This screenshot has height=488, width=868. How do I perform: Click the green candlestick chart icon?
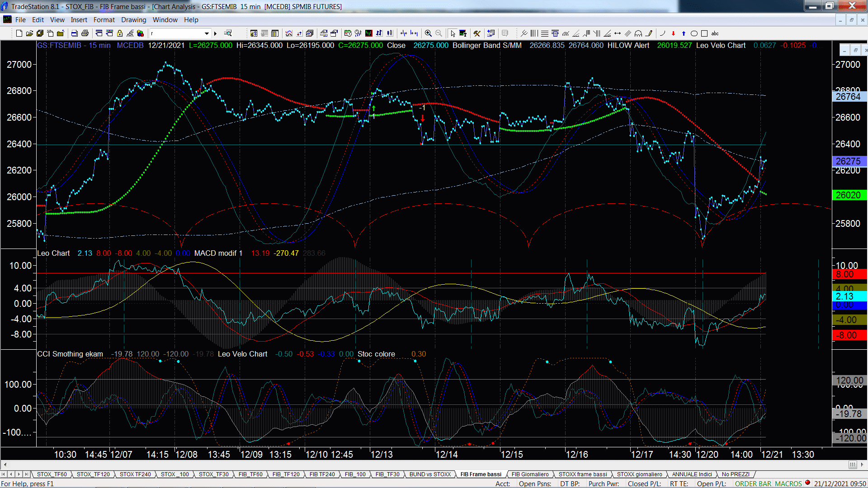[369, 33]
